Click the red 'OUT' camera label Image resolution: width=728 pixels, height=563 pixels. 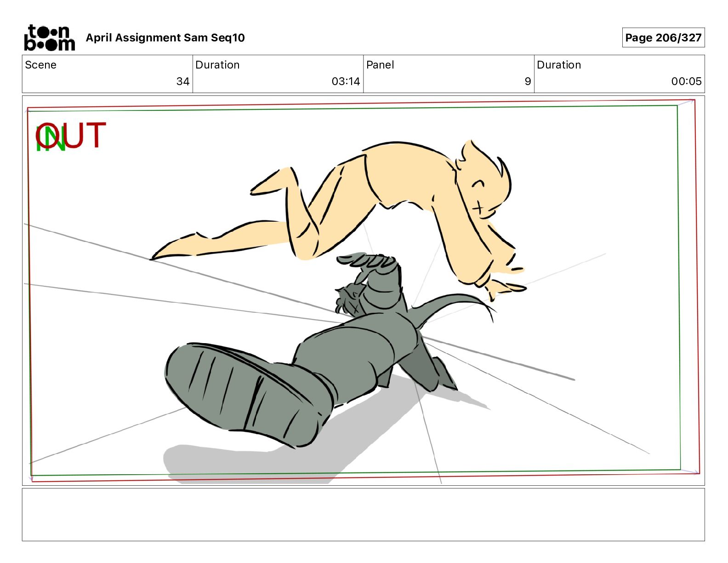[x=71, y=135]
